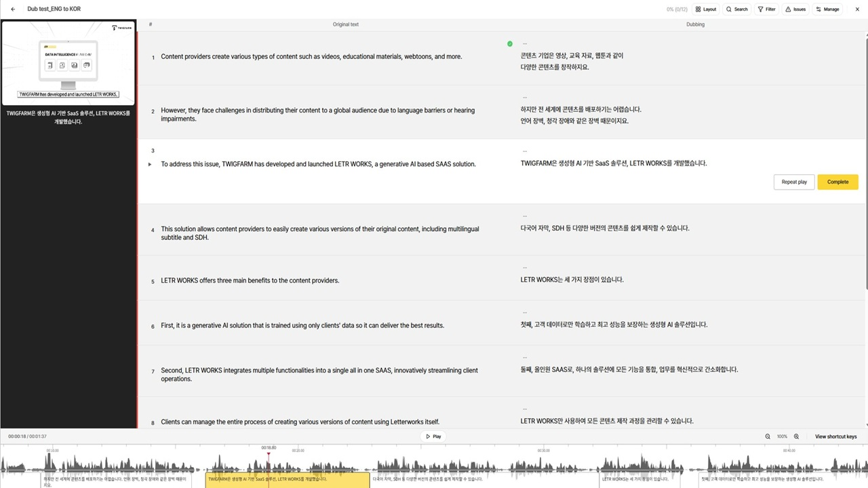Click row number 4 in the list

[153, 230]
